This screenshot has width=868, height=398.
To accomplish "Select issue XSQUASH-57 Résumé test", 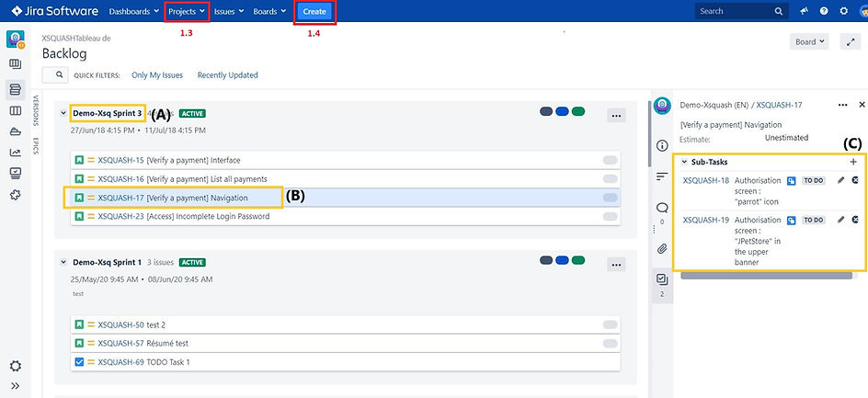I will [x=346, y=343].
